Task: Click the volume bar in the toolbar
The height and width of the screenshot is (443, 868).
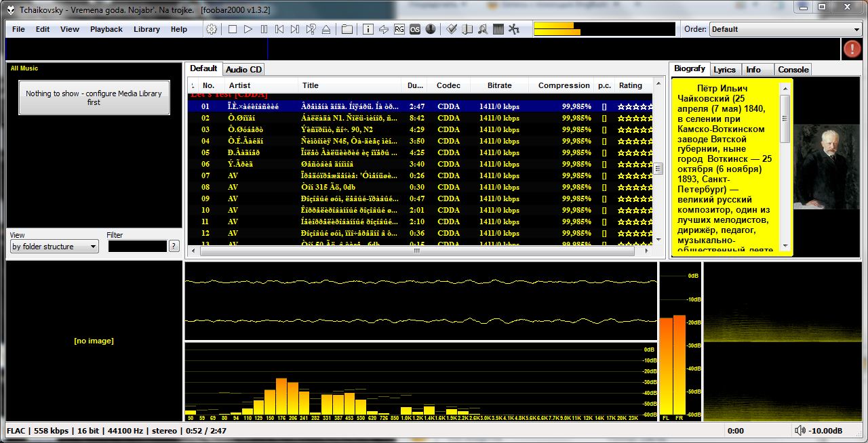Action: 604,29
